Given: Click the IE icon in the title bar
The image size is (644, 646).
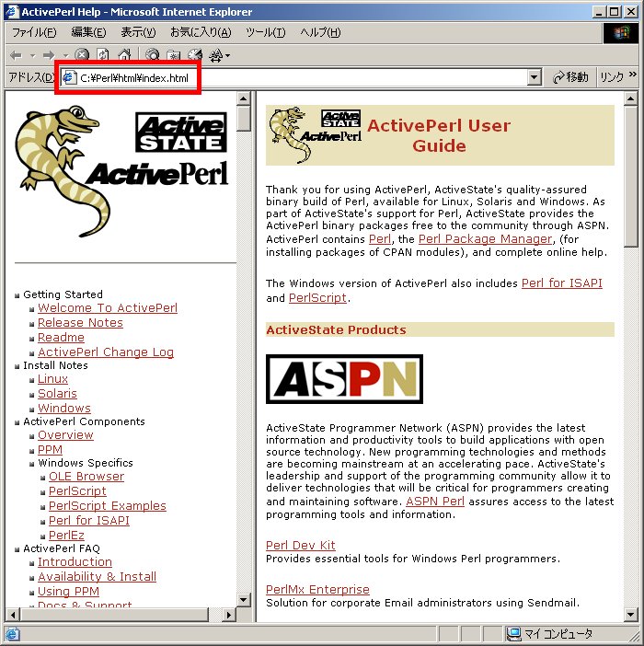Looking at the screenshot, I should [12, 12].
